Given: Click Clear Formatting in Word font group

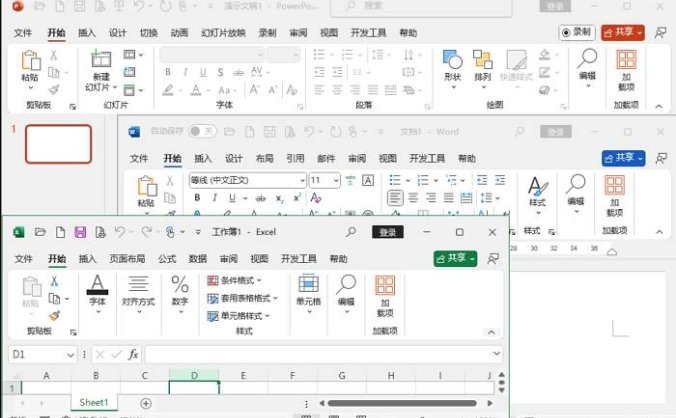Looking at the screenshot, I should [316, 198].
